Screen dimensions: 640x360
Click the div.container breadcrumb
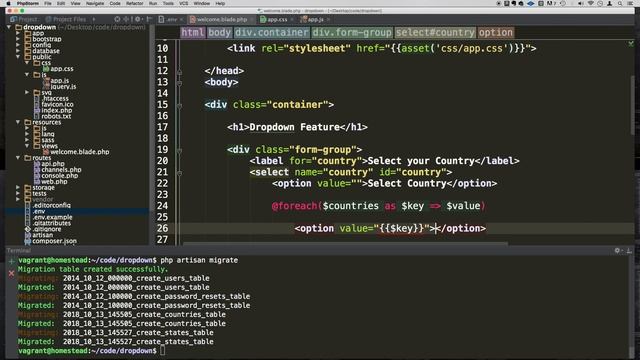pos(271,32)
